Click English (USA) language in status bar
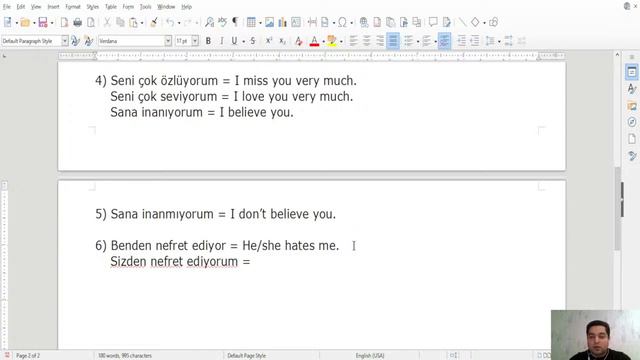Screen dimensions: 640x360 pyautogui.click(x=370, y=356)
